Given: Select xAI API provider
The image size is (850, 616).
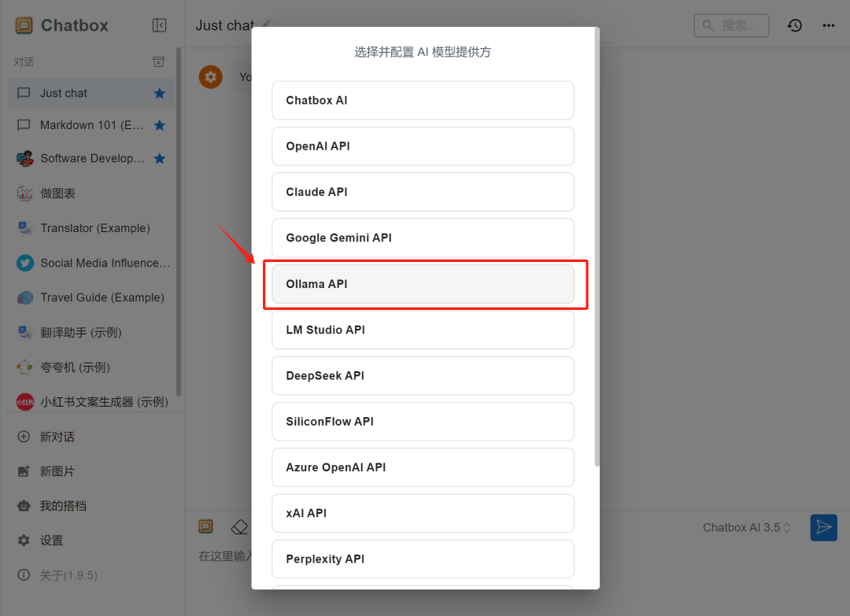Looking at the screenshot, I should pyautogui.click(x=423, y=513).
